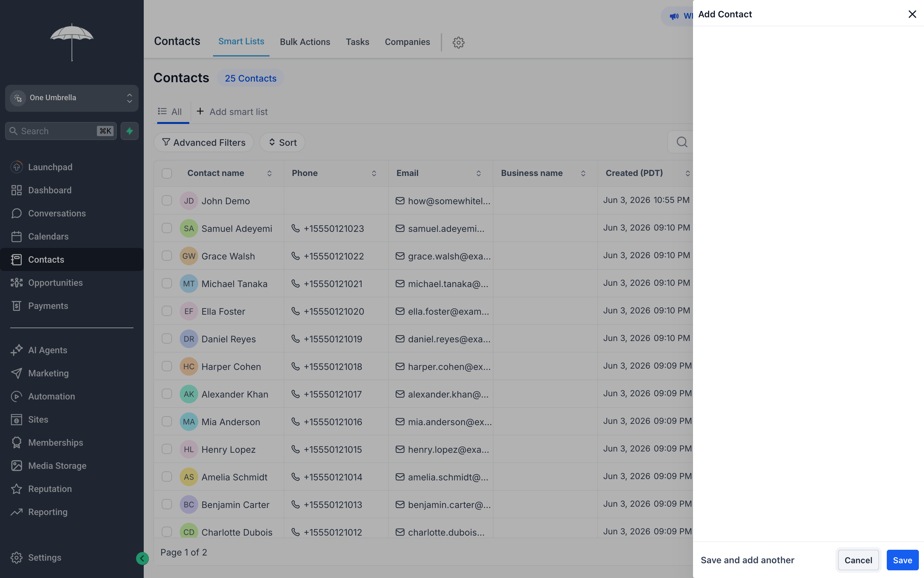Select Michael Tanaka's row checkbox
Viewport: 924px width, 578px height.
(x=167, y=283)
